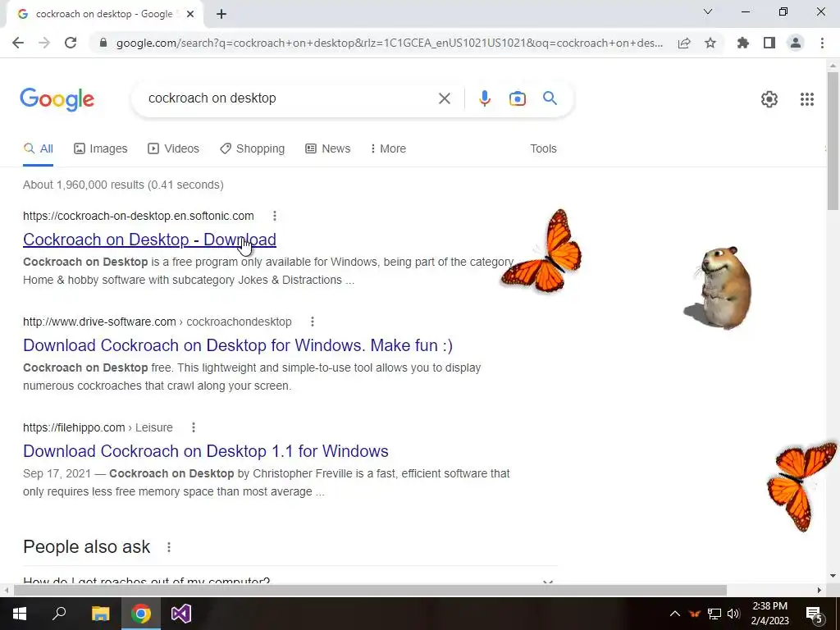Go back using browser back arrow

(x=18, y=43)
